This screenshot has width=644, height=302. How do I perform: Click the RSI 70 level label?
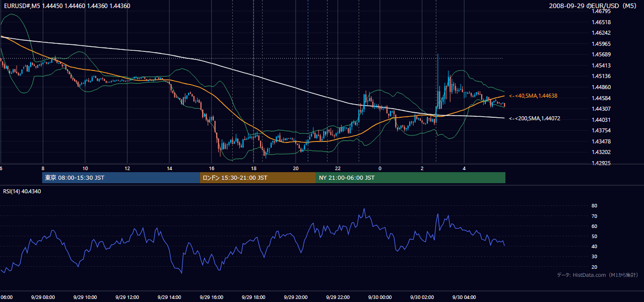point(594,216)
